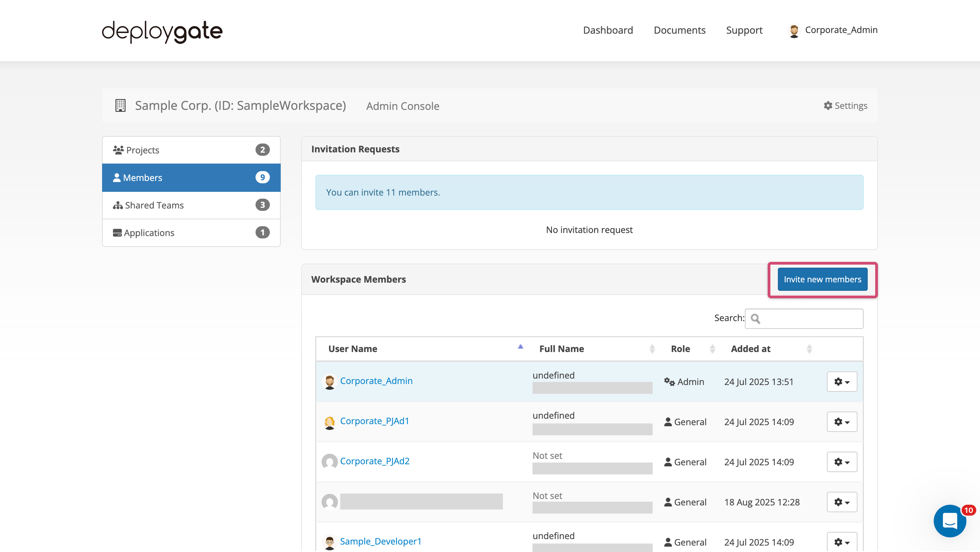Click the Shared Teams hierarchy icon
Viewport: 980px width, 552px height.
(x=117, y=205)
